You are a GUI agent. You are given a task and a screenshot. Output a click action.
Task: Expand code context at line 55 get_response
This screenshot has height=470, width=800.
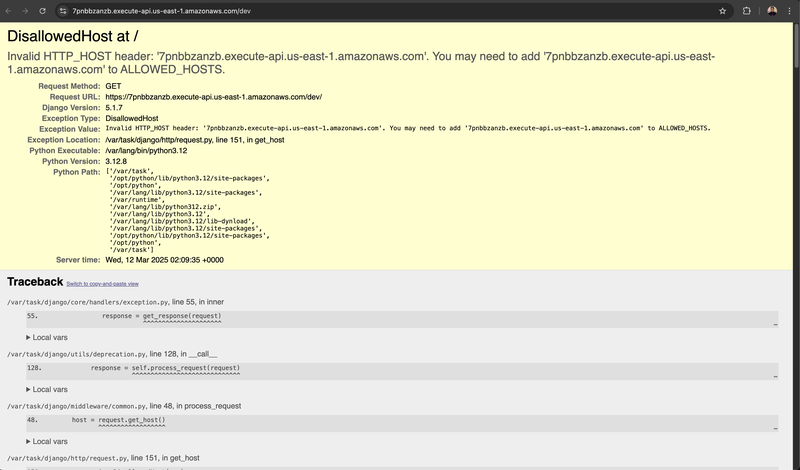[402, 319]
